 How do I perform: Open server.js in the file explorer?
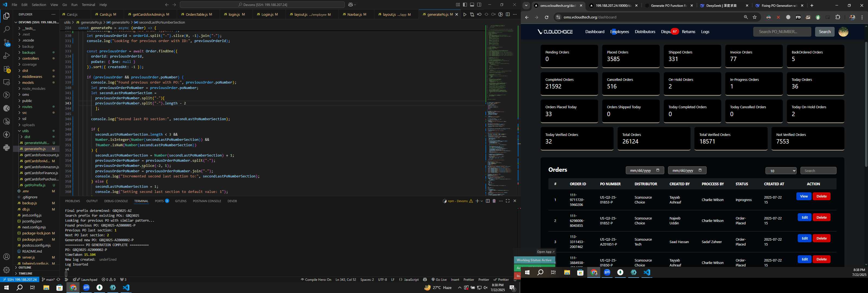[x=28, y=257]
